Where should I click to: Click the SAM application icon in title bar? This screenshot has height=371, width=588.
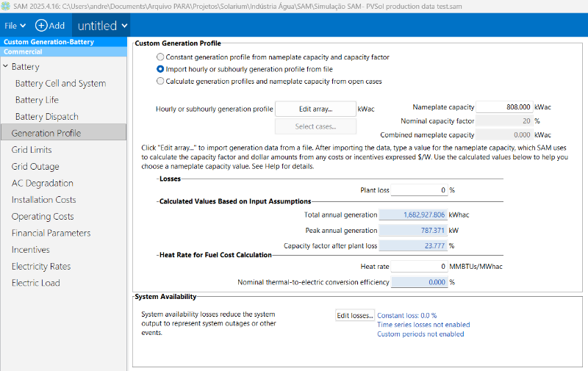coord(6,6)
